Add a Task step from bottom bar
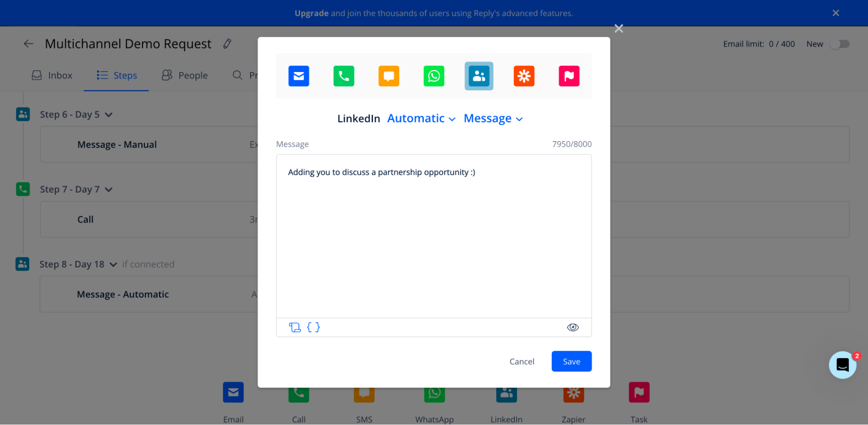 click(639, 392)
